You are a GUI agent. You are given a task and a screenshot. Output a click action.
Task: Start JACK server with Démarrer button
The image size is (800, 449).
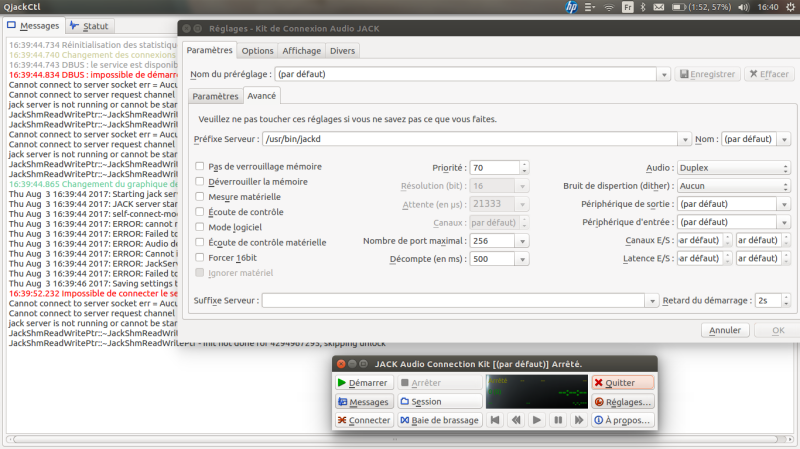coord(364,383)
